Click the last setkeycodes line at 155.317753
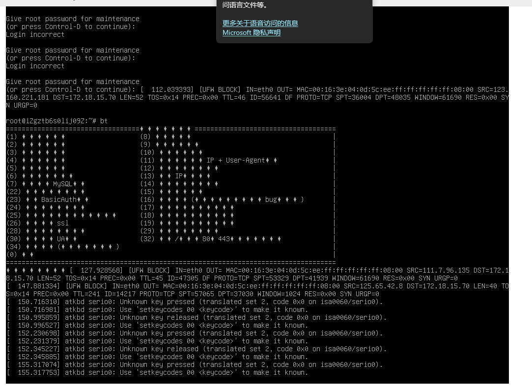The image size is (532, 392). click(x=157, y=372)
